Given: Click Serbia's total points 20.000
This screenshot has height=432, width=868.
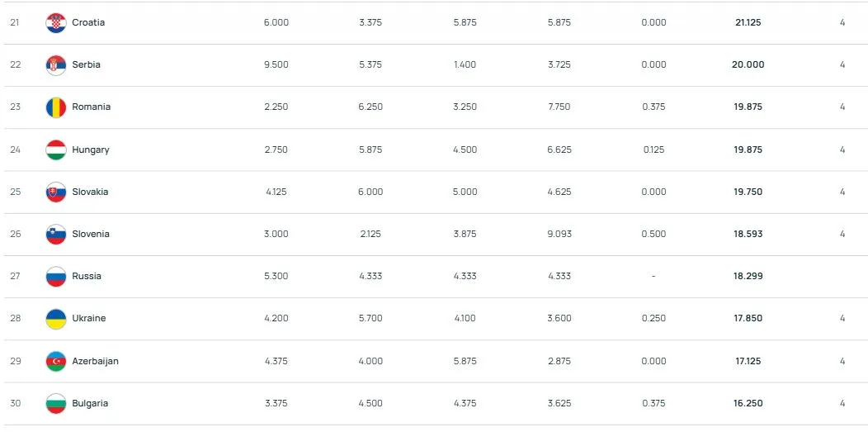Looking at the screenshot, I should [x=748, y=65].
